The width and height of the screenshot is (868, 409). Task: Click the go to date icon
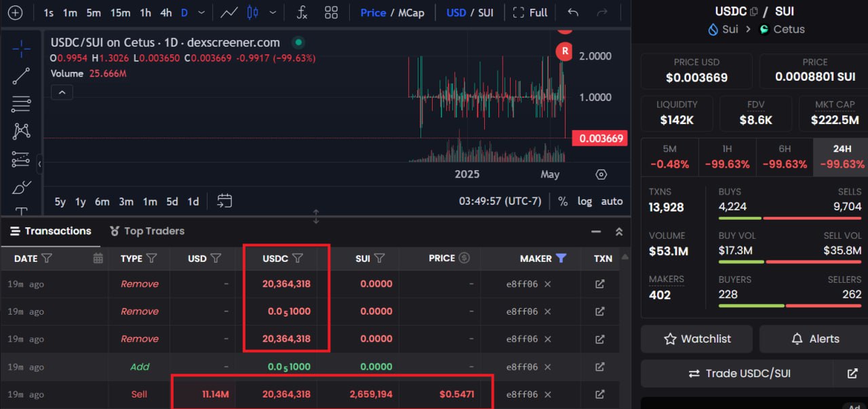click(224, 201)
